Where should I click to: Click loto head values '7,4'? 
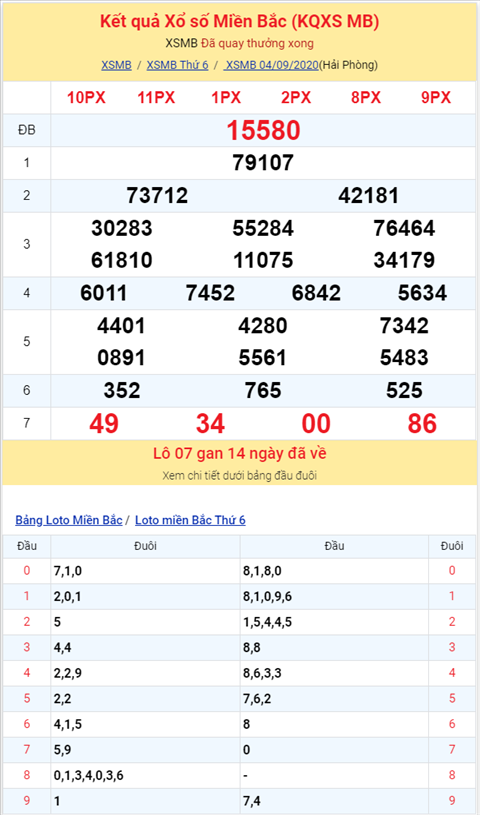252,801
